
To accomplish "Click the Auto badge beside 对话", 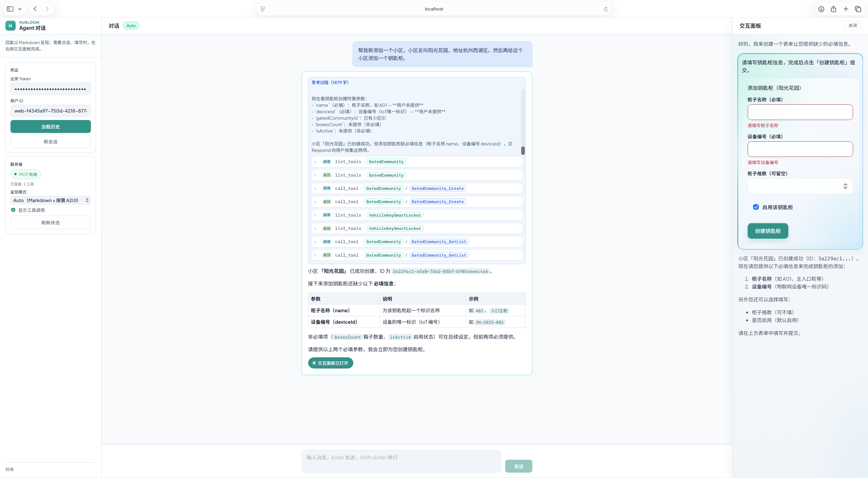I will tap(131, 26).
